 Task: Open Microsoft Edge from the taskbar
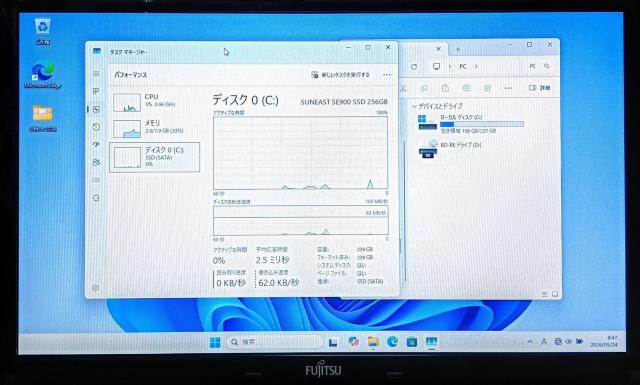point(392,342)
